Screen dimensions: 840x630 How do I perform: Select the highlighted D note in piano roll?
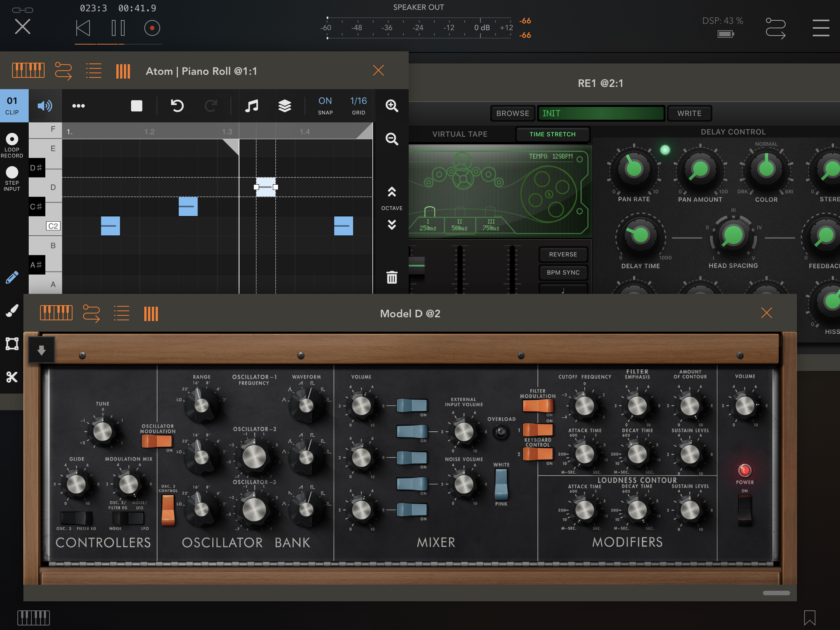[266, 187]
